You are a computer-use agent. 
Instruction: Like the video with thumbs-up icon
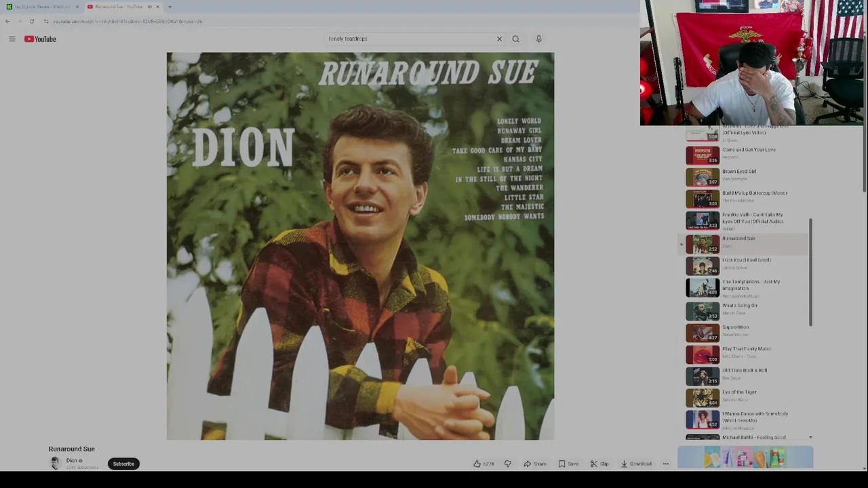tap(484, 464)
